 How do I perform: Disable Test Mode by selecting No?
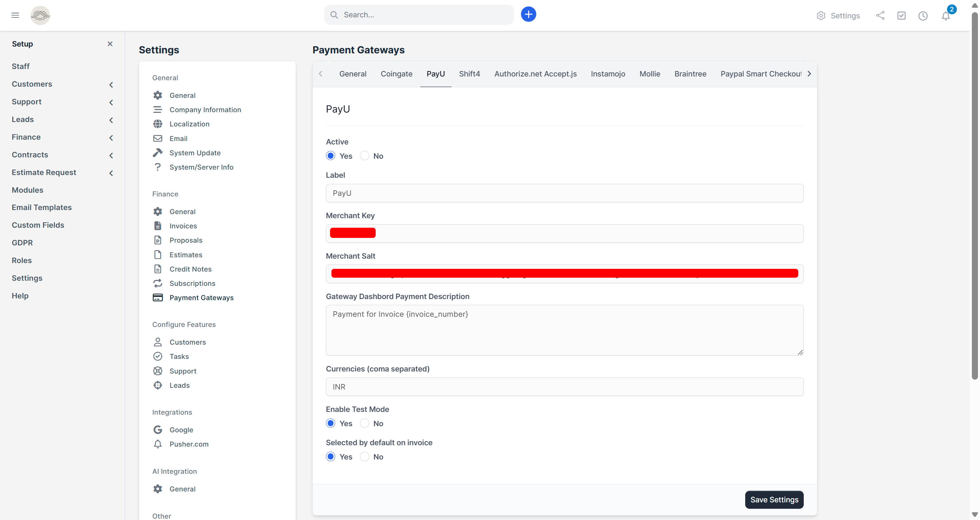(364, 423)
